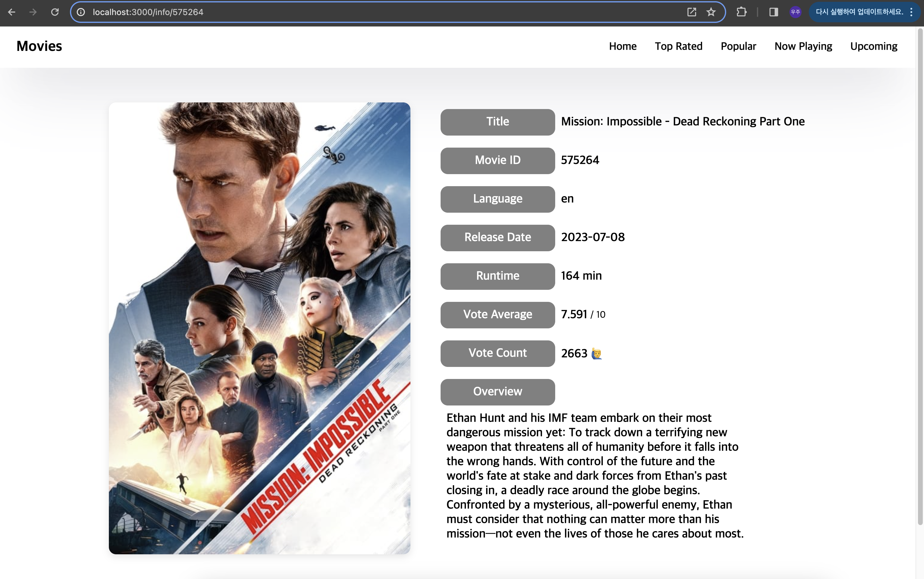Image resolution: width=924 pixels, height=579 pixels.
Task: Toggle the browser side panel icon
Action: (x=774, y=12)
